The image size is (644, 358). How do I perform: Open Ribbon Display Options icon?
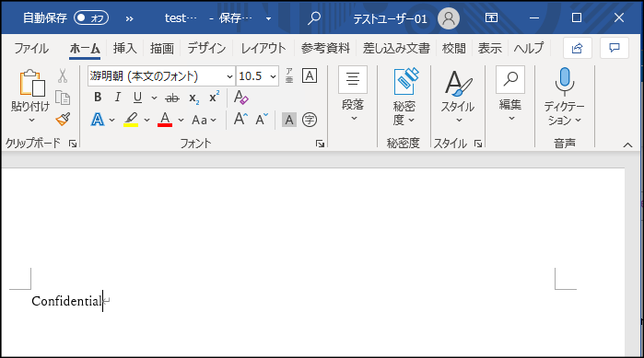[x=491, y=17]
